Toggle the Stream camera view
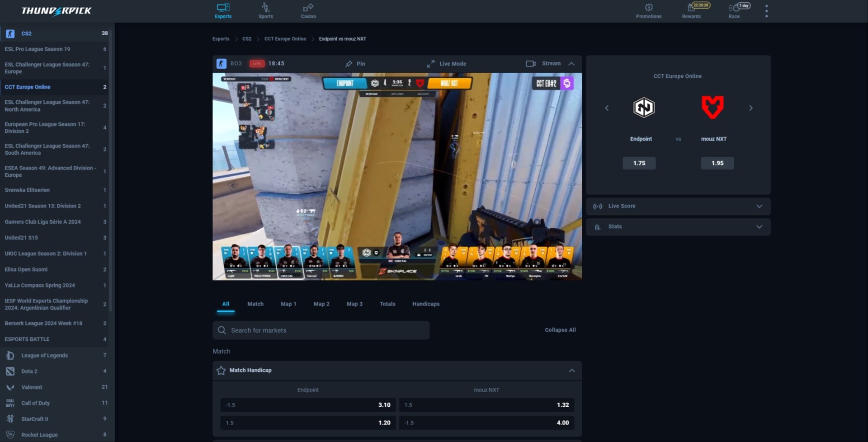868x442 pixels. click(543, 64)
